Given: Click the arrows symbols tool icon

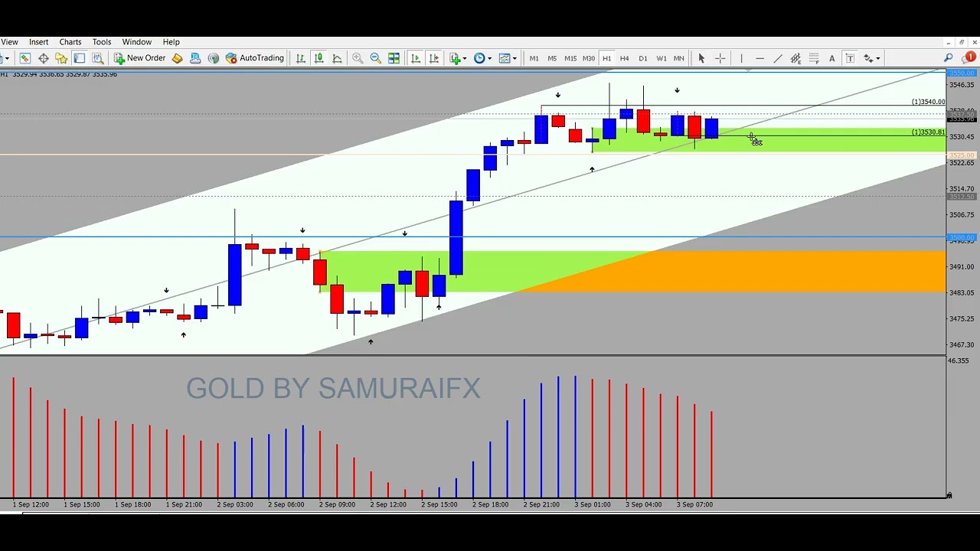Looking at the screenshot, I should point(868,58).
